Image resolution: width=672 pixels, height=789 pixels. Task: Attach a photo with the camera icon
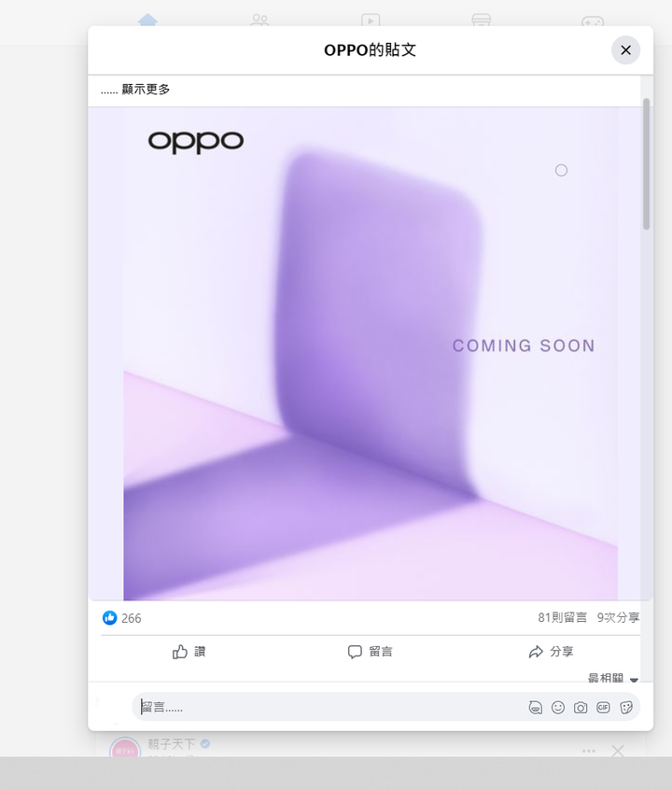coord(581,708)
